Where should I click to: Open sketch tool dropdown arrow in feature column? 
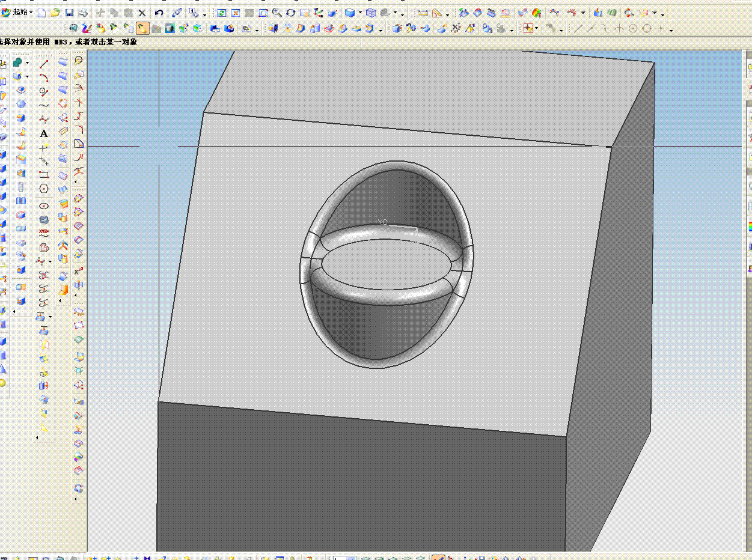point(28,62)
